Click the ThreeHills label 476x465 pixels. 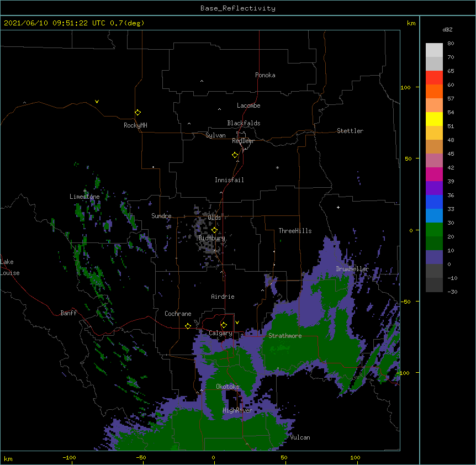click(295, 231)
